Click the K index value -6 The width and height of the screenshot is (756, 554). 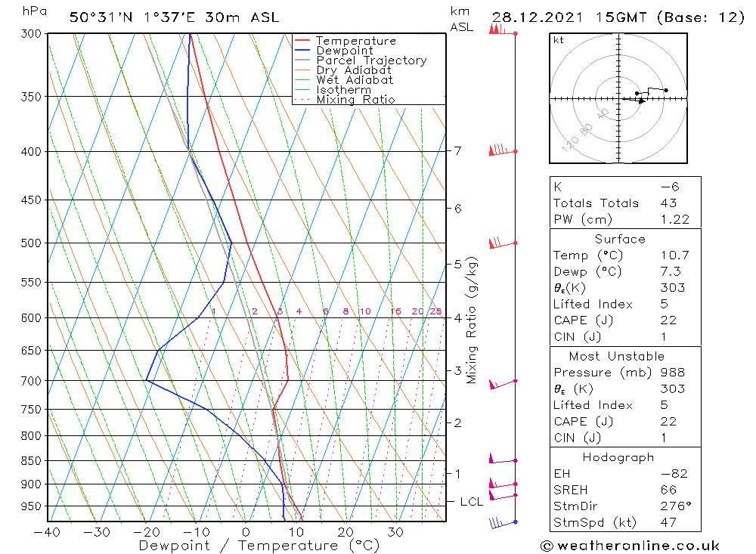(x=670, y=187)
